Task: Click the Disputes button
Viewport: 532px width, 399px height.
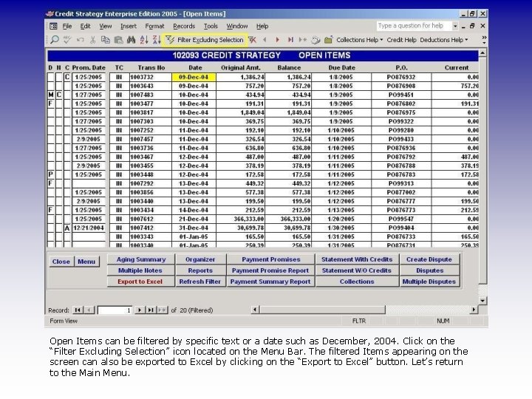Action: (x=429, y=270)
